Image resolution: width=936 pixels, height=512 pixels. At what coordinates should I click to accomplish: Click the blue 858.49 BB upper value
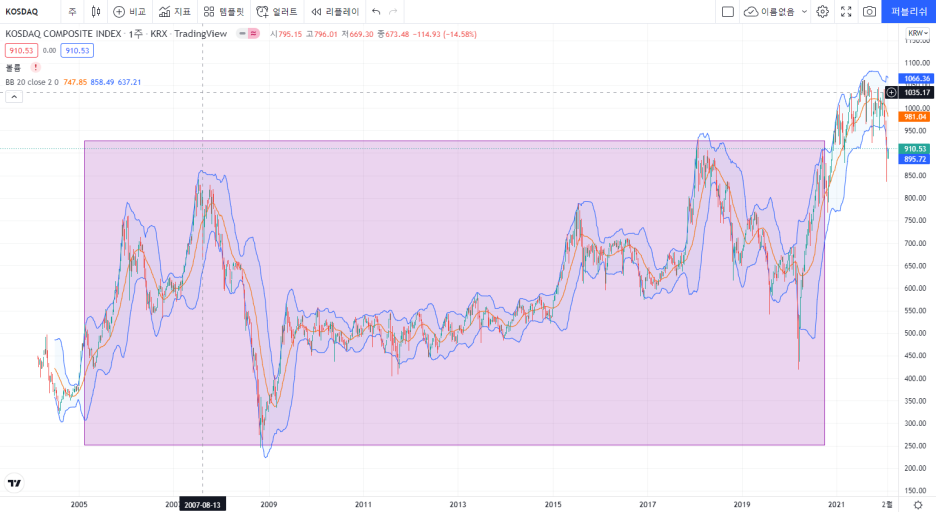tap(102, 82)
